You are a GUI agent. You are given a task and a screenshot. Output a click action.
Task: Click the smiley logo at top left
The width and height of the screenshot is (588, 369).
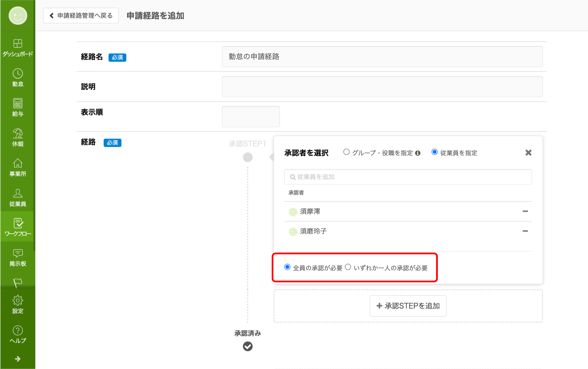tap(18, 15)
